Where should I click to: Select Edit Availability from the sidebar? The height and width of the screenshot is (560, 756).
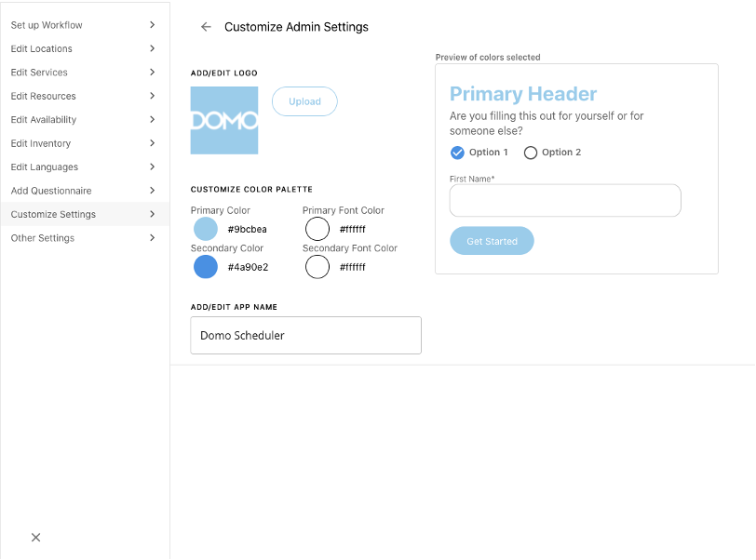[x=84, y=120]
